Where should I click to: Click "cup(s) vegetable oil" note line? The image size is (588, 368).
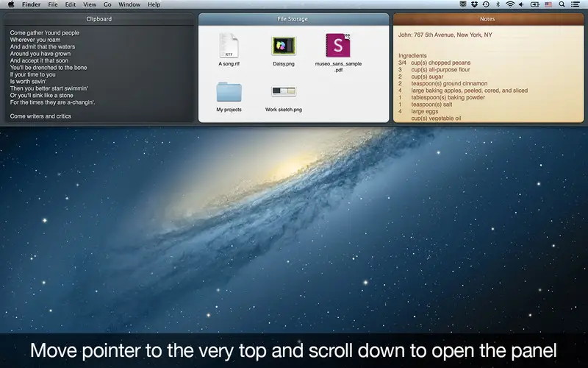coord(436,118)
